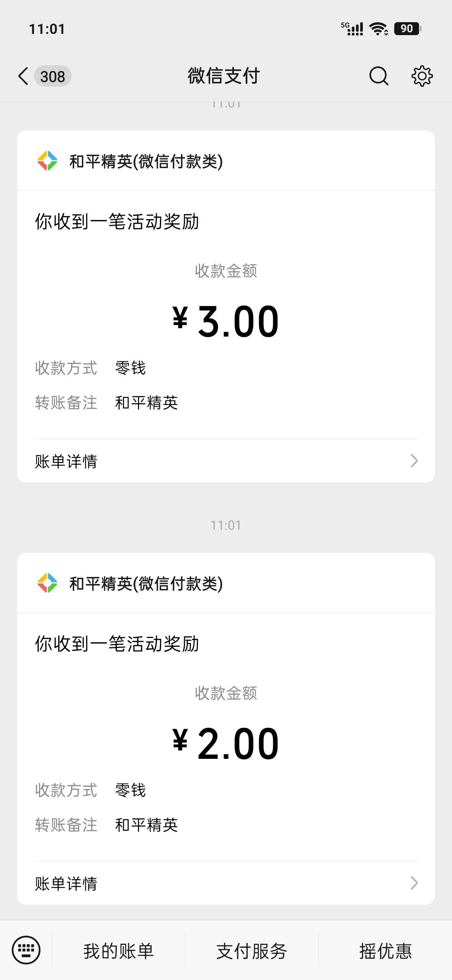Screen dimensions: 452x980
Task: Tap the ¥2.00 amount message
Action: click(x=226, y=743)
